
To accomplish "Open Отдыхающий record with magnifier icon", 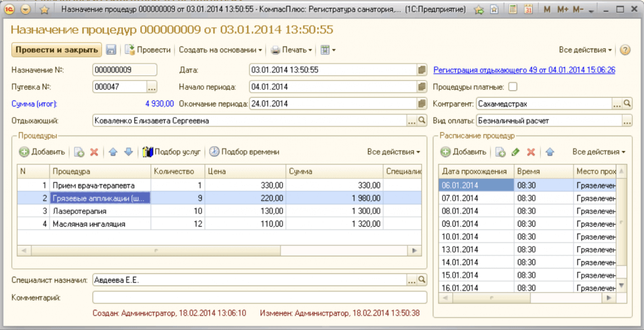I will [x=422, y=120].
